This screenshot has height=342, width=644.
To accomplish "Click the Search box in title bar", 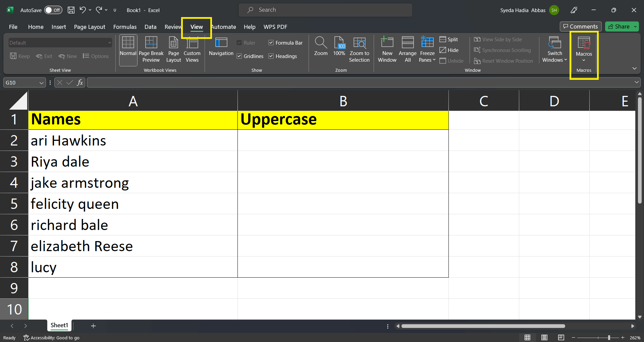I will click(325, 10).
